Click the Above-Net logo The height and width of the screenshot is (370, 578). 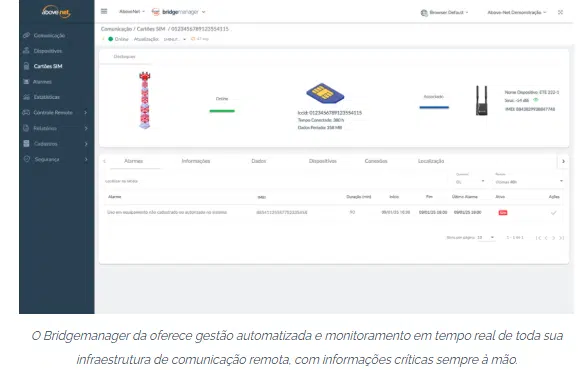point(56,11)
